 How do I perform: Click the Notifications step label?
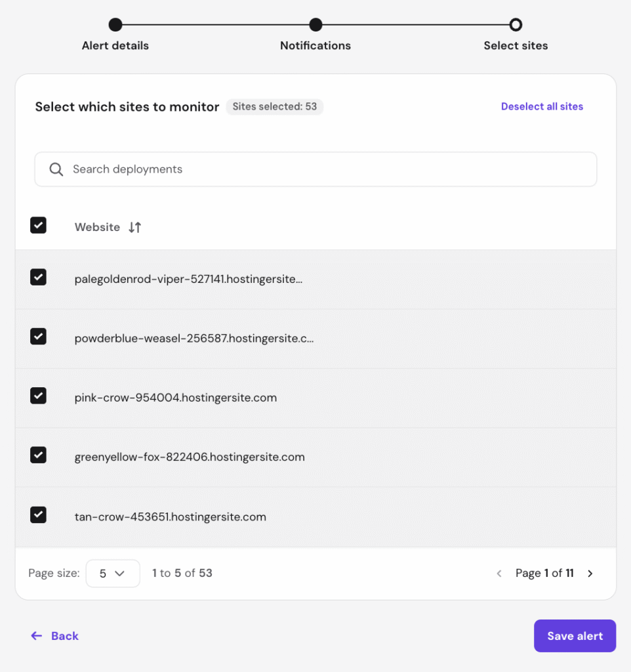point(315,46)
